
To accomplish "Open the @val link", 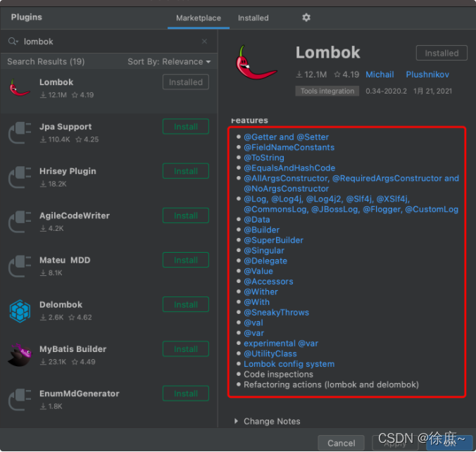I will pos(253,322).
